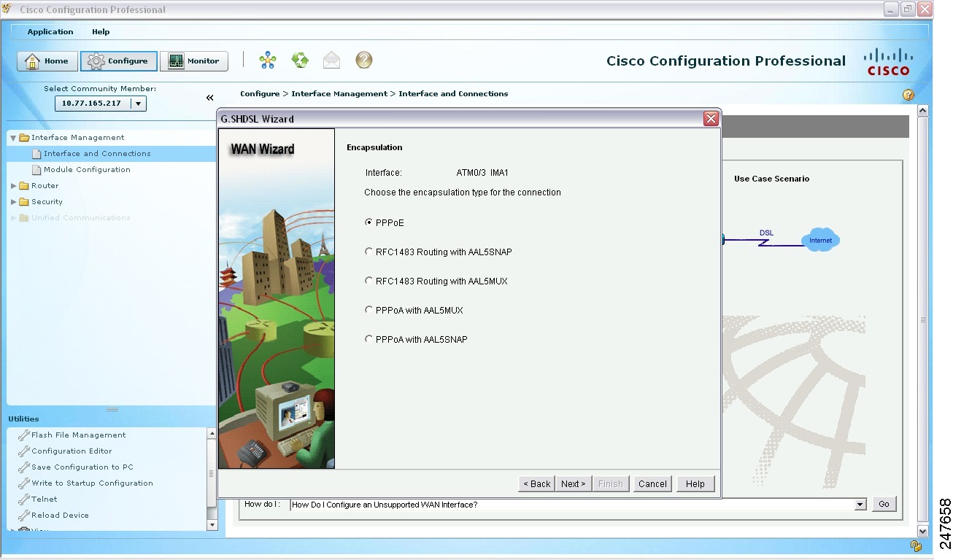Switch to the Monitor view
The image size is (953, 560).
[x=193, y=61]
